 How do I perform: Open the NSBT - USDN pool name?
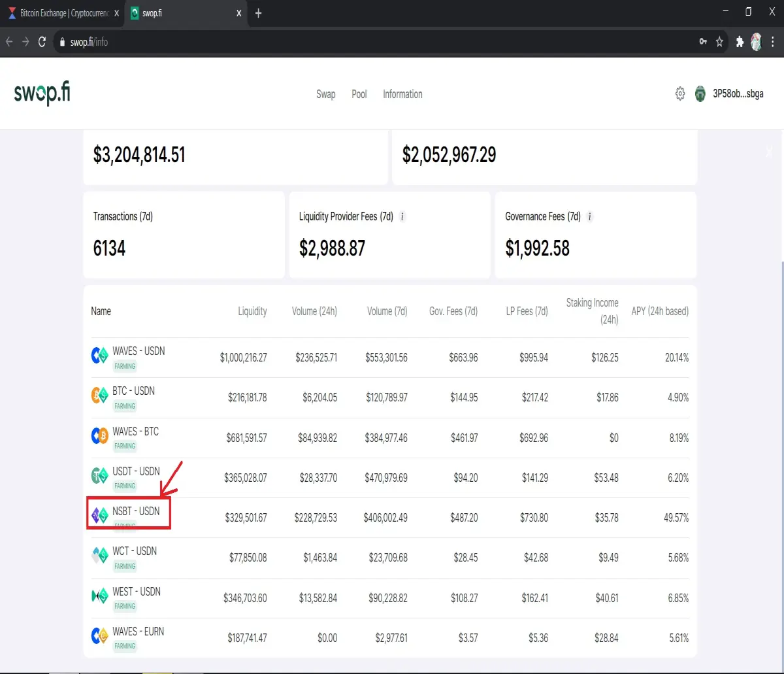tap(136, 511)
